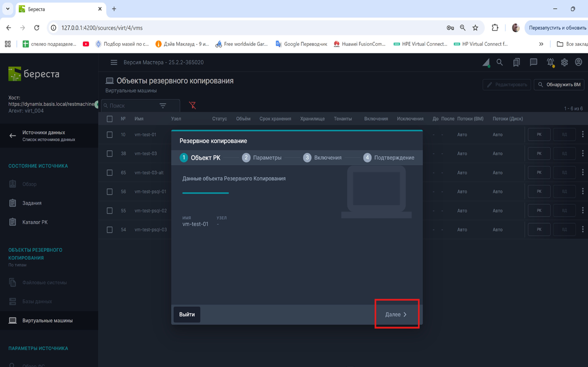Check the checkbox for vm-test-03 row
Screen dimensions: 588x367
click(x=110, y=154)
